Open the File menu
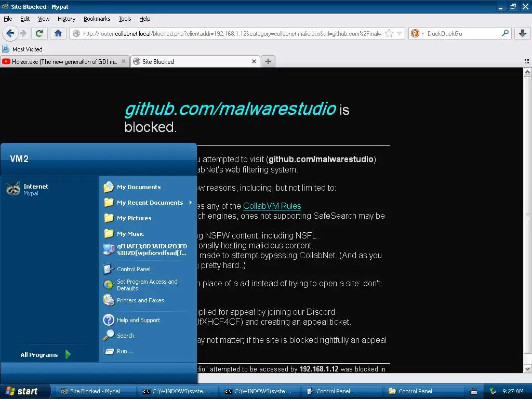The height and width of the screenshot is (399, 532). (8, 19)
